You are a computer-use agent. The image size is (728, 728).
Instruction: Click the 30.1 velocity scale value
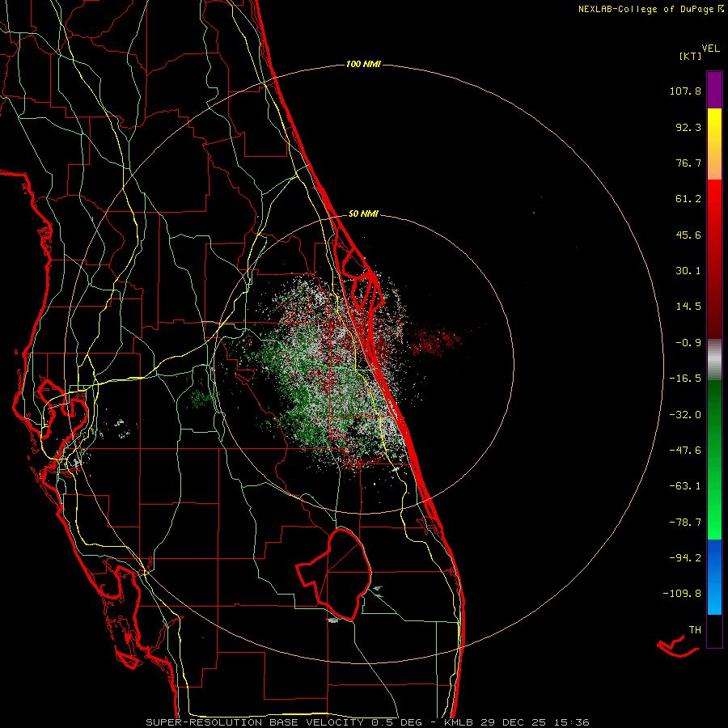click(688, 271)
